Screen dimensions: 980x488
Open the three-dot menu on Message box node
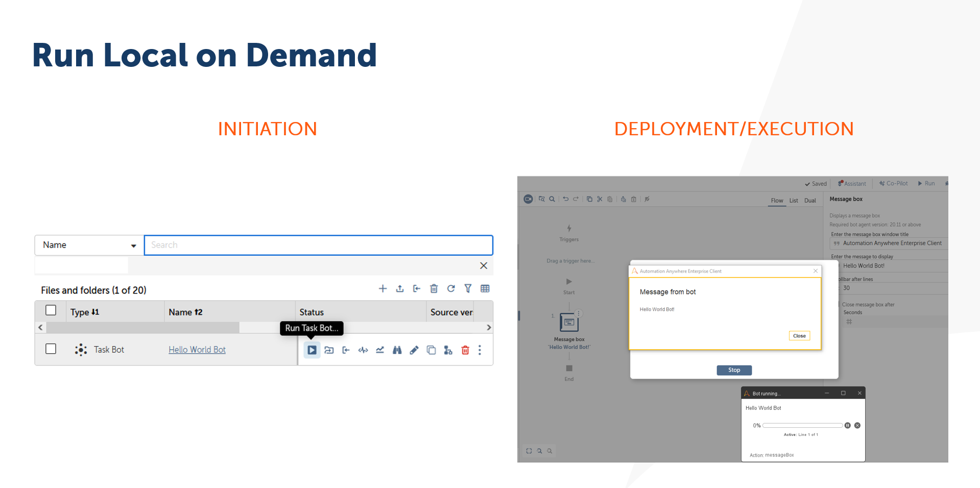click(579, 313)
